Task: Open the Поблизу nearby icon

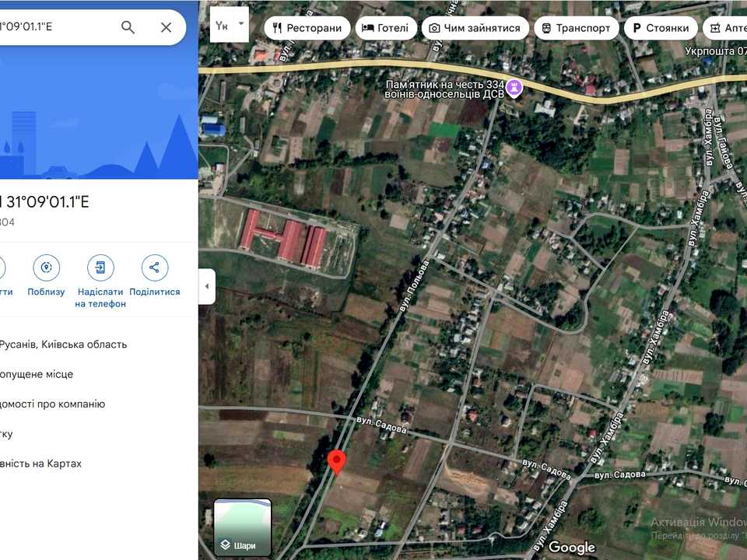Action: tap(46, 268)
